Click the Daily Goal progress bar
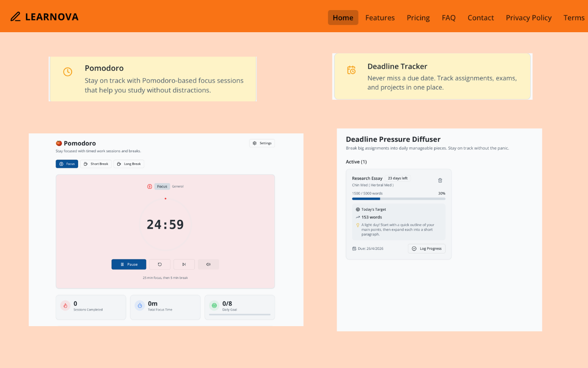 click(x=240, y=315)
